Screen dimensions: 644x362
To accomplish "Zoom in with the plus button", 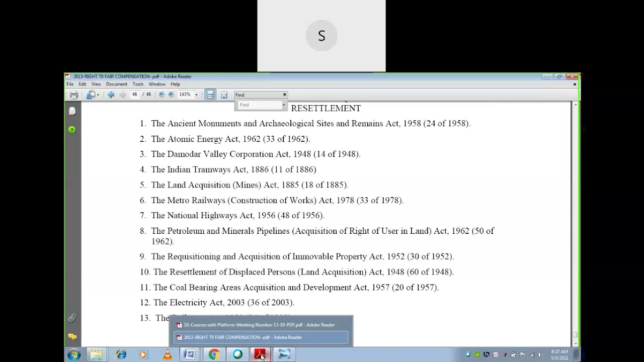I will pos(171,95).
